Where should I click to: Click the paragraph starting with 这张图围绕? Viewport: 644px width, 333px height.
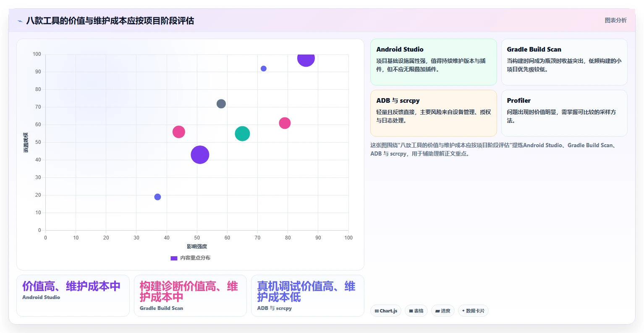point(494,149)
